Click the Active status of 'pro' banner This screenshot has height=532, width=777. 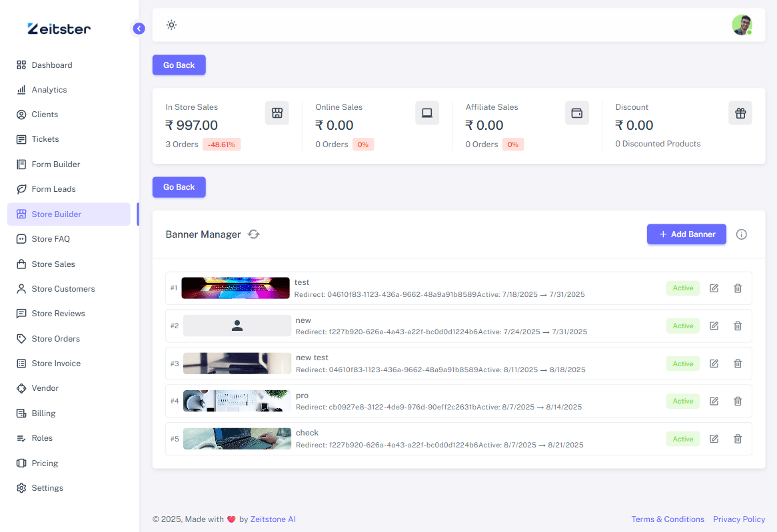(683, 401)
